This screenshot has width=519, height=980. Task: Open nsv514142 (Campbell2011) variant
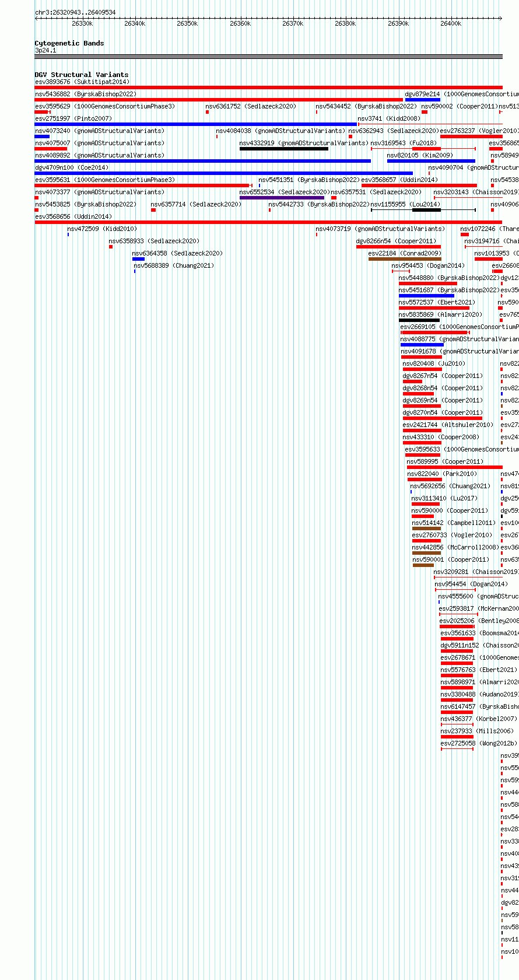pos(454,523)
